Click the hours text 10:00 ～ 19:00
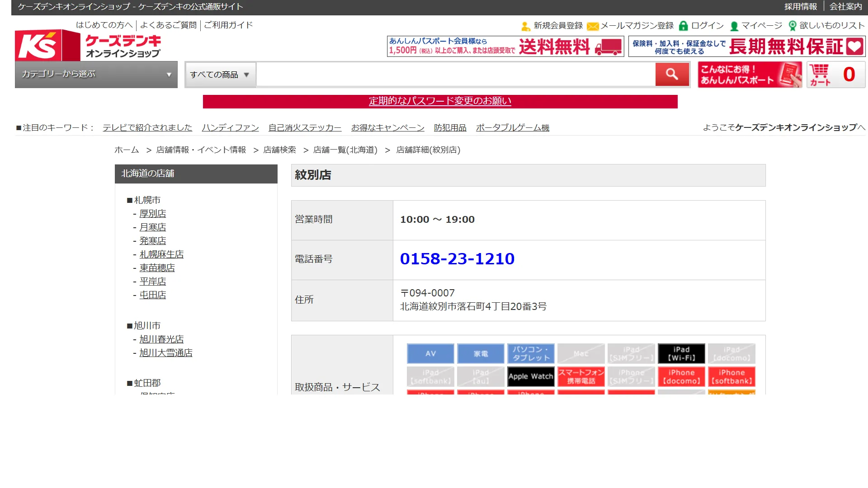 tap(437, 220)
